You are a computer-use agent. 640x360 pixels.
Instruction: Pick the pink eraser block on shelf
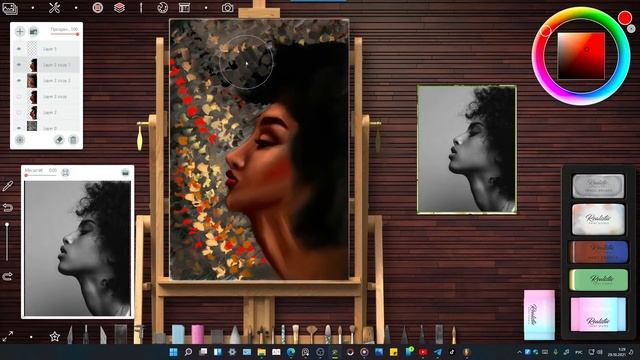pos(198,334)
